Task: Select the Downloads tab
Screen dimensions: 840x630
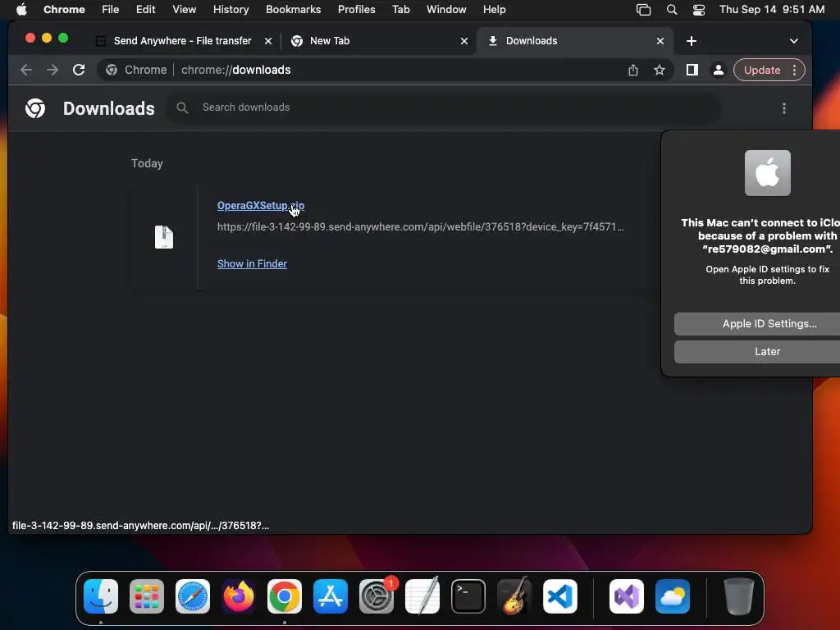Action: [576, 41]
